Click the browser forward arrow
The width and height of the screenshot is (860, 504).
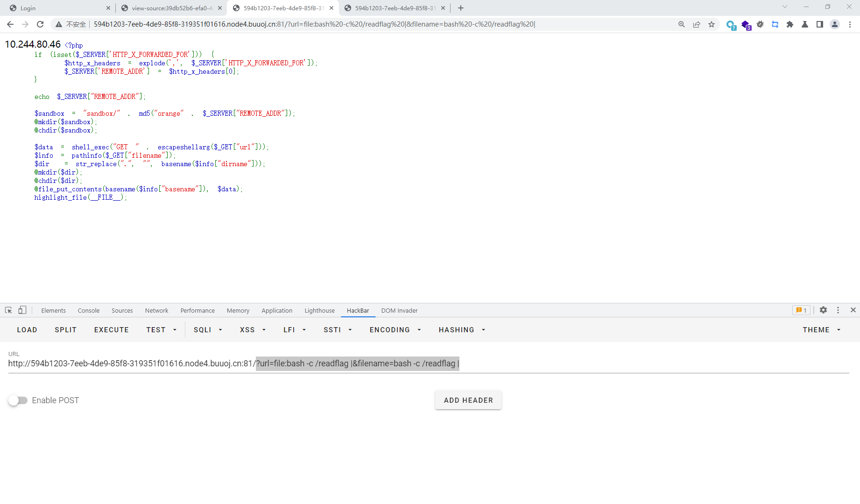25,24
